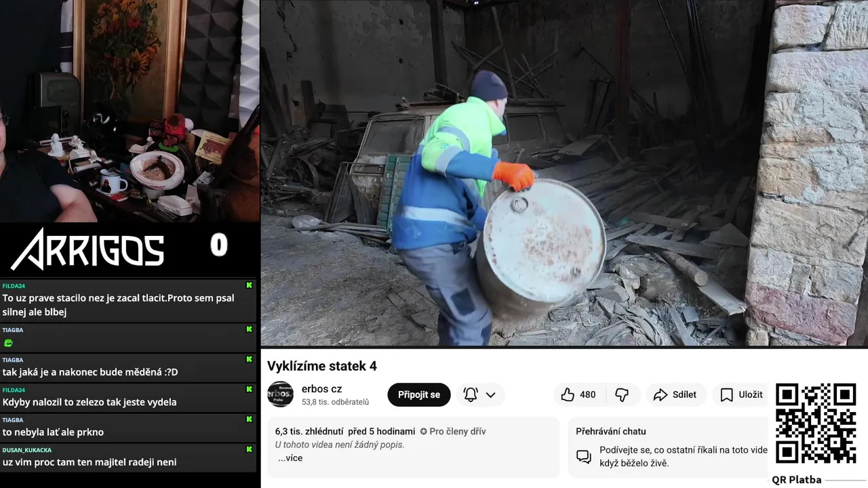868x488 pixels.
Task: Click the video title Vyklízíme statek 4
Action: coord(322,366)
